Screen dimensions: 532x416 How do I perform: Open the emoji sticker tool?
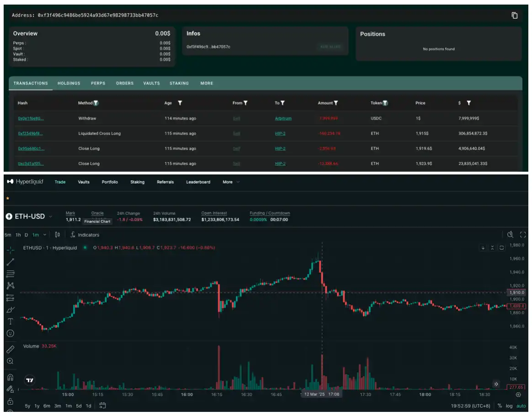10,333
